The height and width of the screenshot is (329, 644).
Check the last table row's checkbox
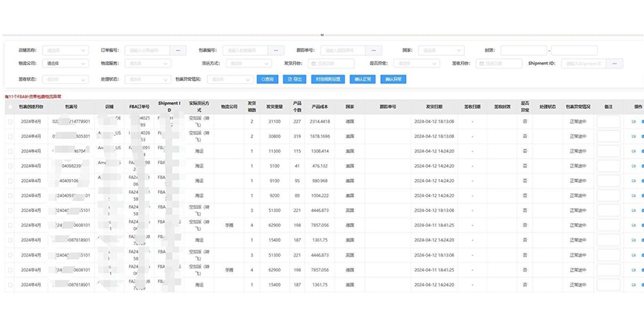point(10,286)
